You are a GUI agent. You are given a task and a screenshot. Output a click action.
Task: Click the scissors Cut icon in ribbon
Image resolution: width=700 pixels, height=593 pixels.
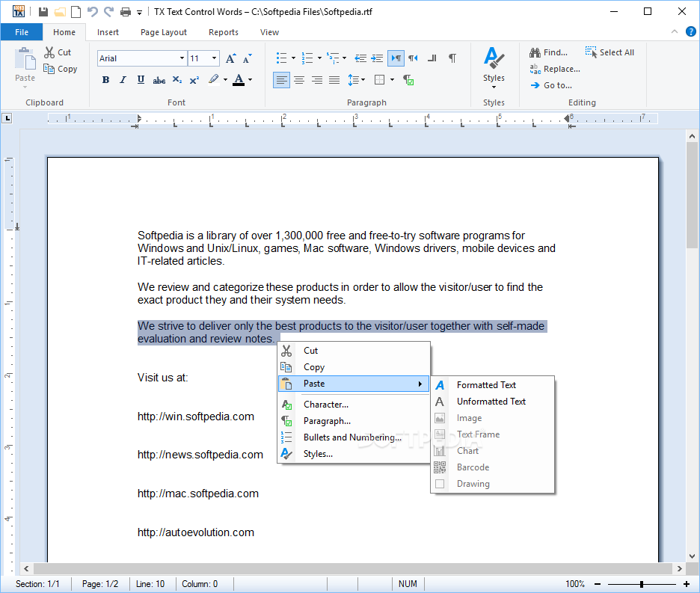point(49,52)
